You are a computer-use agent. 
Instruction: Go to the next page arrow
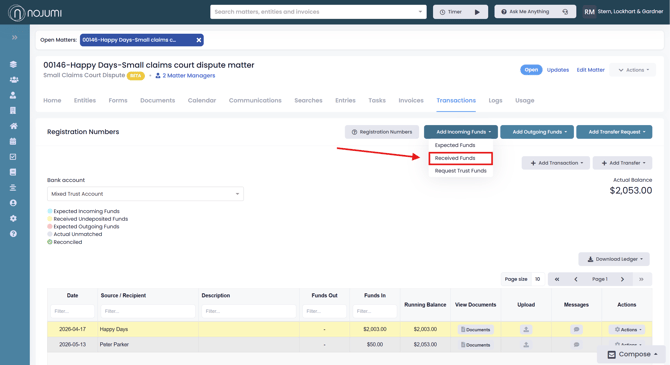tap(622, 279)
